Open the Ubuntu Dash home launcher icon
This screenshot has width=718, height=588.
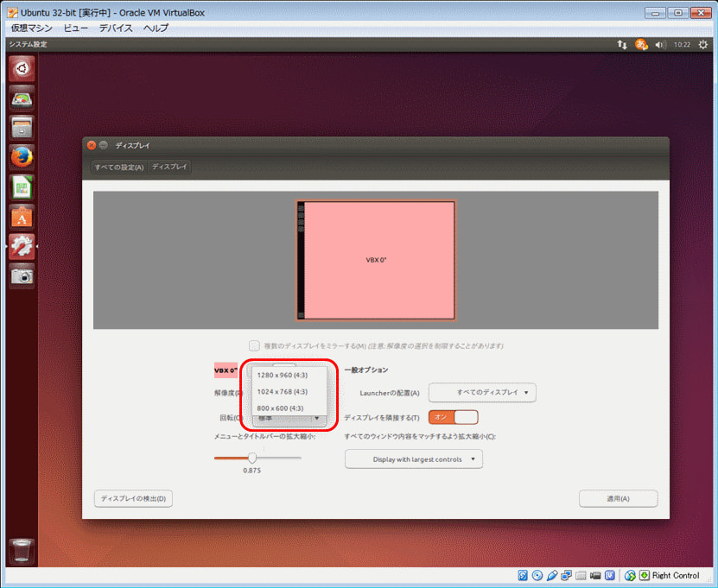click(21, 69)
